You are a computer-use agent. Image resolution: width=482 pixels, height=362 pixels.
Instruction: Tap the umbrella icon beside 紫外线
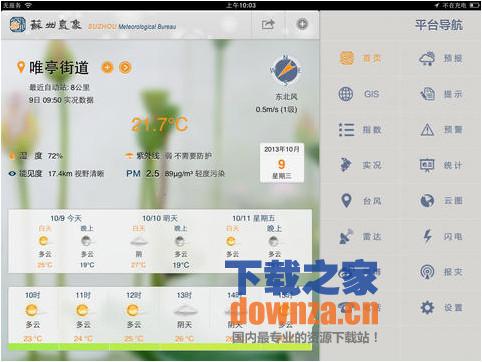(x=129, y=155)
